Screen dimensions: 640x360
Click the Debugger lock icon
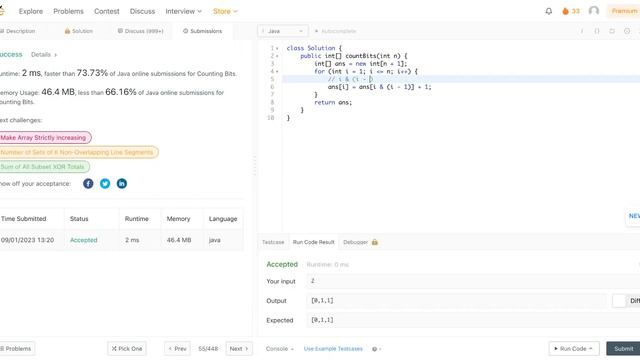(375, 242)
